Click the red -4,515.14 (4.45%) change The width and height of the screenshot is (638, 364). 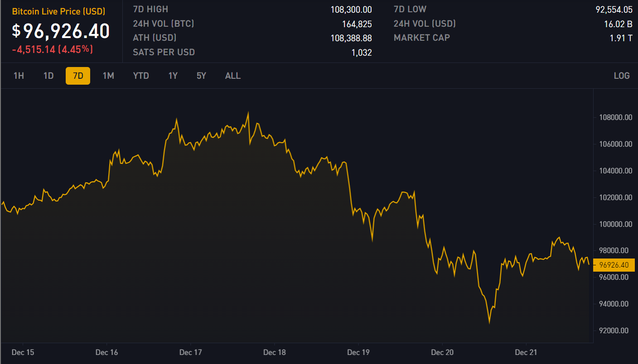pos(52,49)
